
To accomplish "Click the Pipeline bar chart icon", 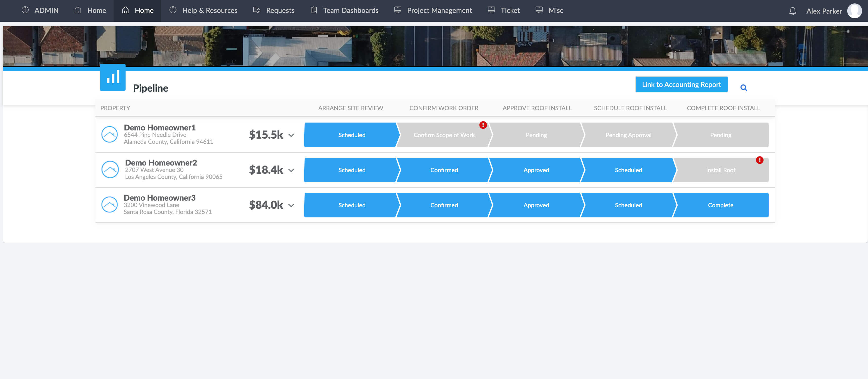I will (x=112, y=77).
